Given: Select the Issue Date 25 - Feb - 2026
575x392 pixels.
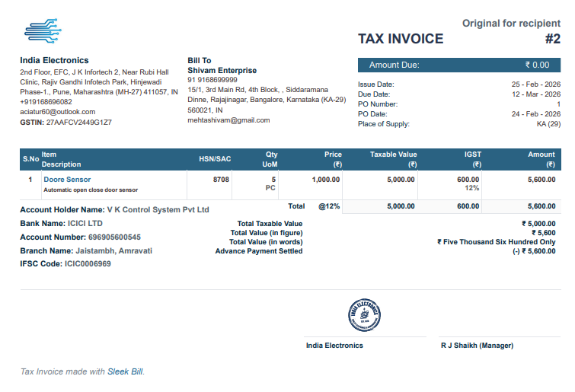Looking at the screenshot, I should 535,84.
